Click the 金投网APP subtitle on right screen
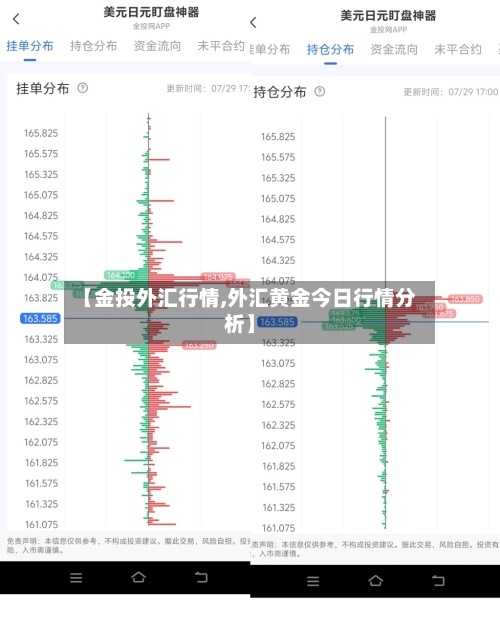 (x=389, y=30)
